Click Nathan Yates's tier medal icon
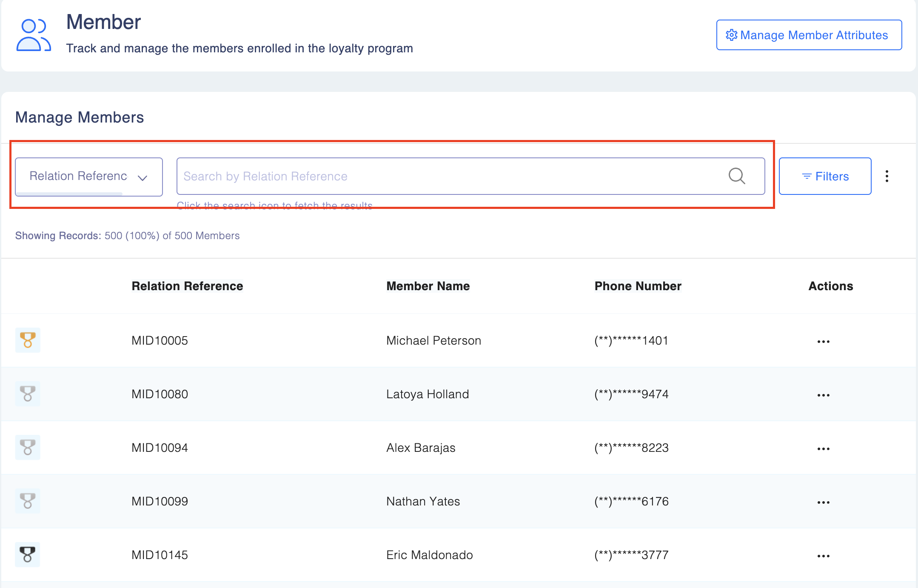This screenshot has width=918, height=588. (x=28, y=501)
